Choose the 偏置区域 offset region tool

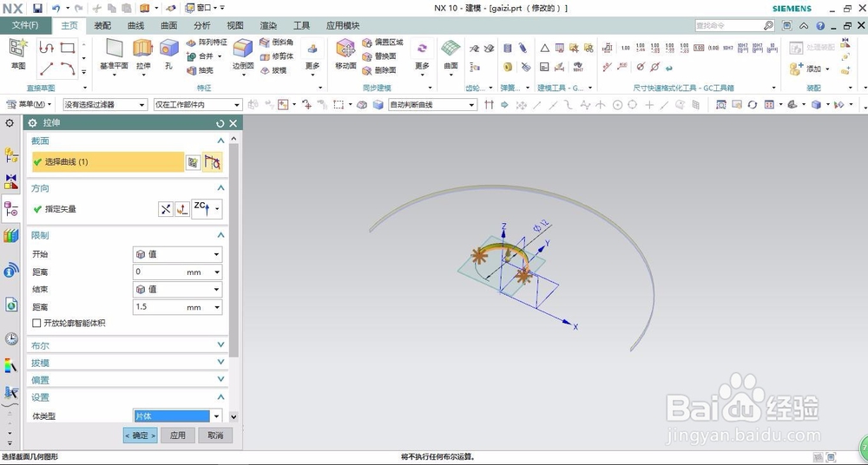(x=383, y=42)
